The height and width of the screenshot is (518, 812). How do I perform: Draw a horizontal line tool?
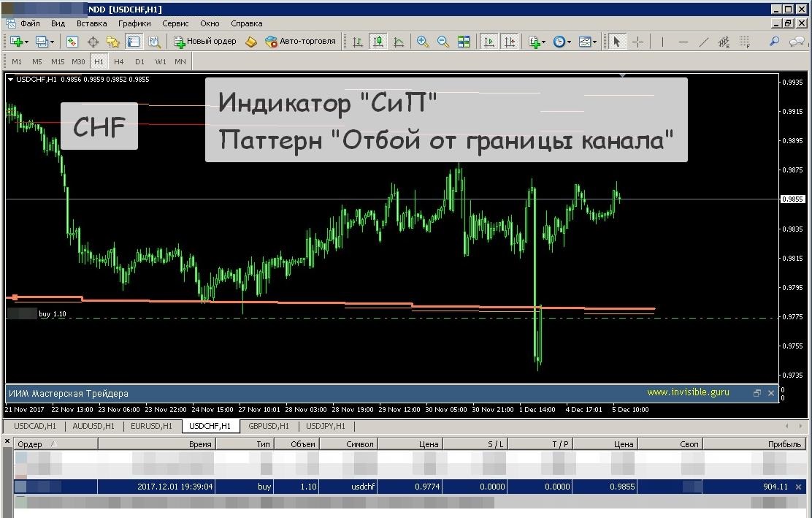[683, 42]
